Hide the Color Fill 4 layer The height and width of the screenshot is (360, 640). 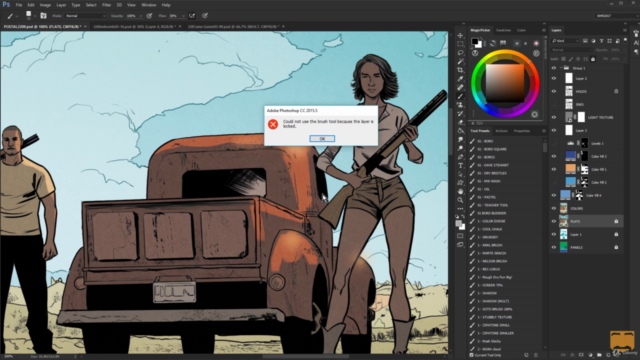point(554,196)
